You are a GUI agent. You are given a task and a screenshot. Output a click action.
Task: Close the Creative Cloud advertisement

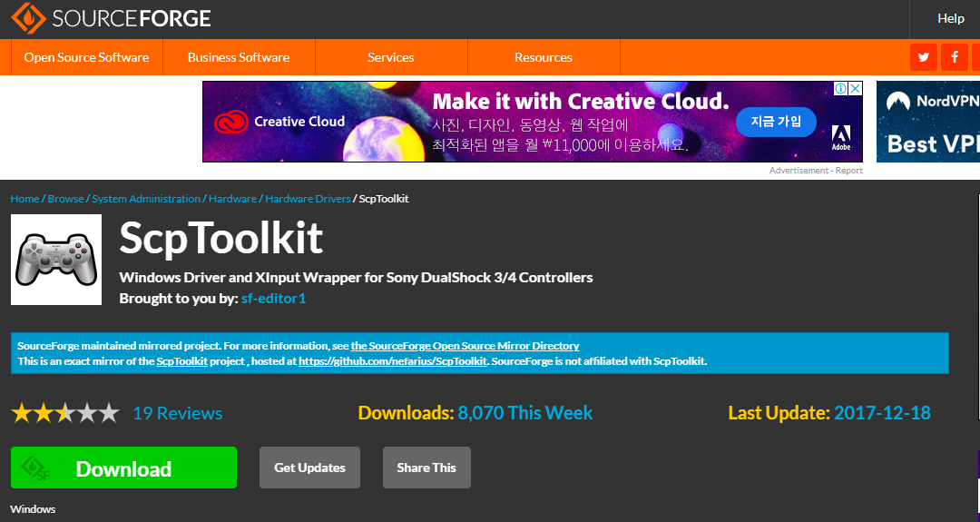click(856, 89)
